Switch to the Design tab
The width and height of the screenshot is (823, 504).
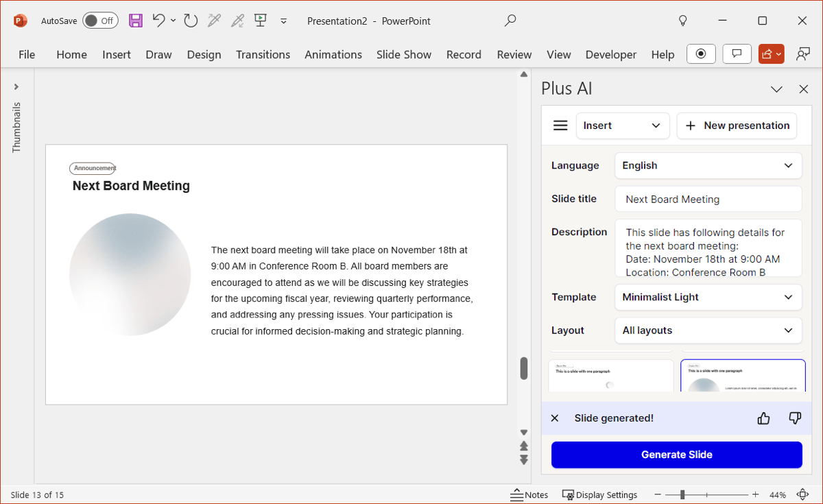(204, 54)
